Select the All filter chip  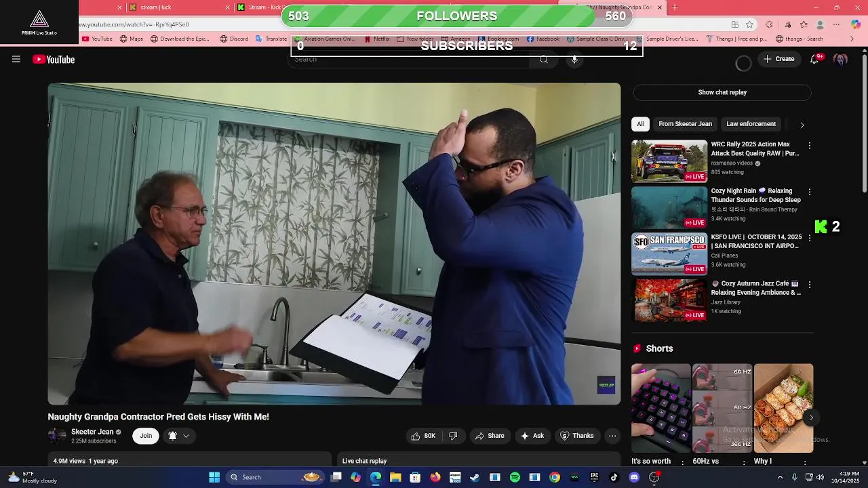tap(640, 124)
